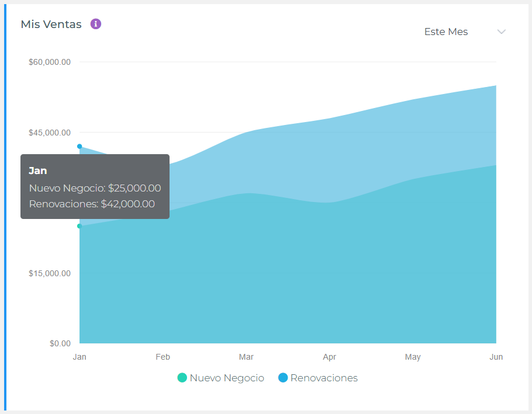Viewport: 532px width, 414px height.
Task: Click the Jun label on the x-axis
Action: [x=496, y=357]
